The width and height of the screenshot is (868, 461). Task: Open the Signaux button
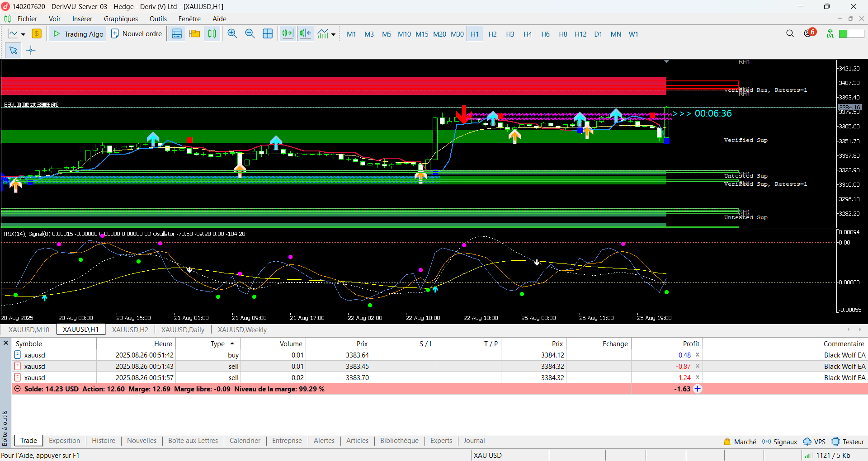(780, 442)
